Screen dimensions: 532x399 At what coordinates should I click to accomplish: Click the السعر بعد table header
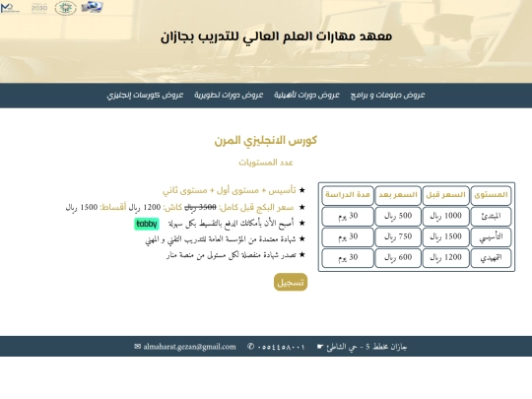(398, 195)
